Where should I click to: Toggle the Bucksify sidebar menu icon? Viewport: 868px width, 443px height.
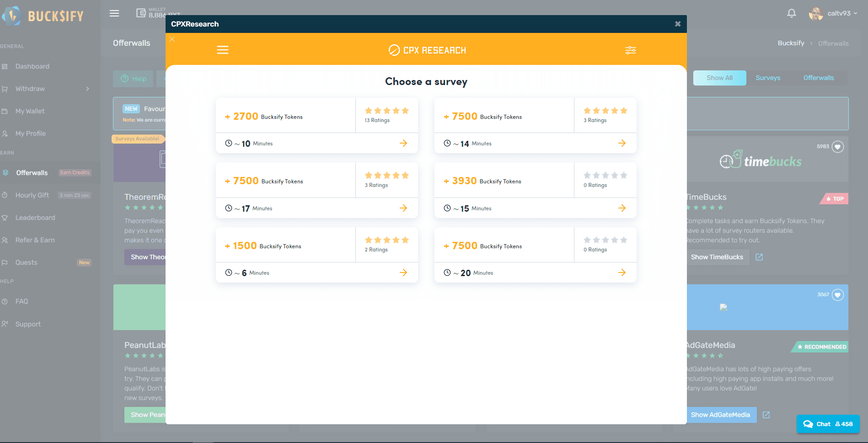[x=114, y=13]
